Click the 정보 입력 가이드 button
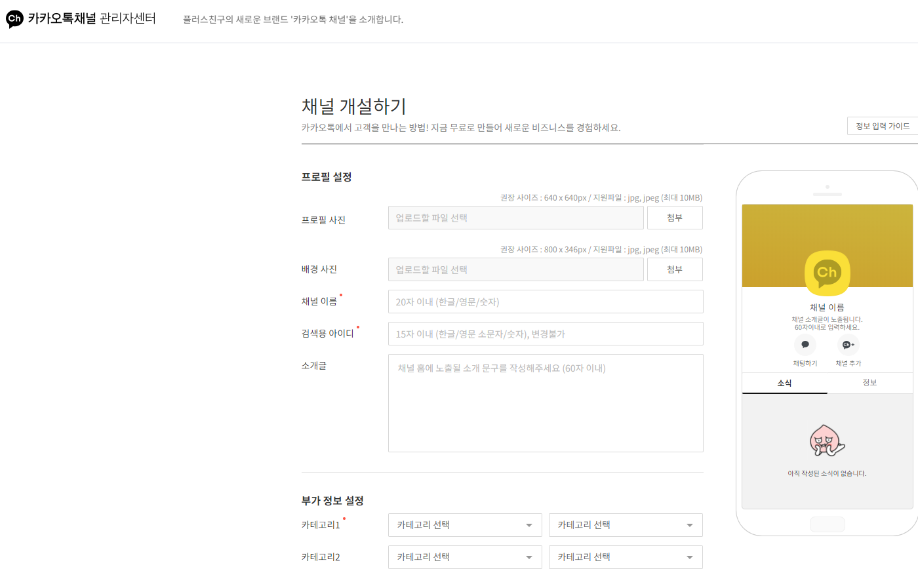The image size is (918, 588). pyautogui.click(x=883, y=126)
